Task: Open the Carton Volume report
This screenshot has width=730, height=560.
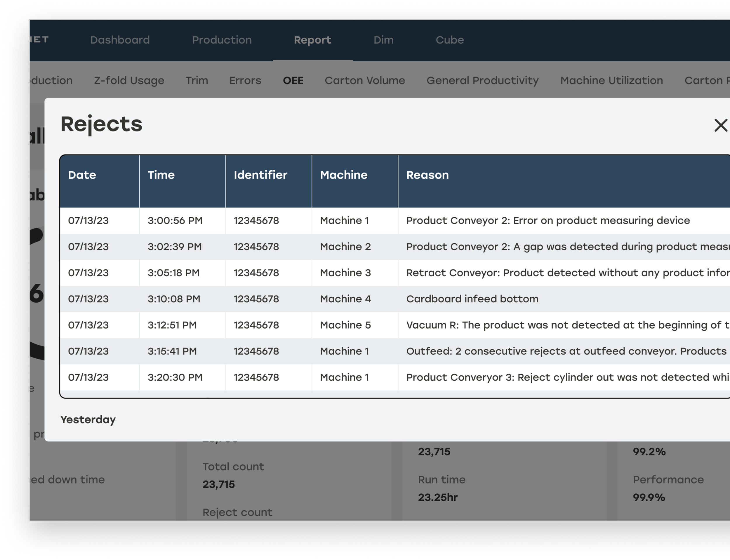Action: [x=364, y=80]
